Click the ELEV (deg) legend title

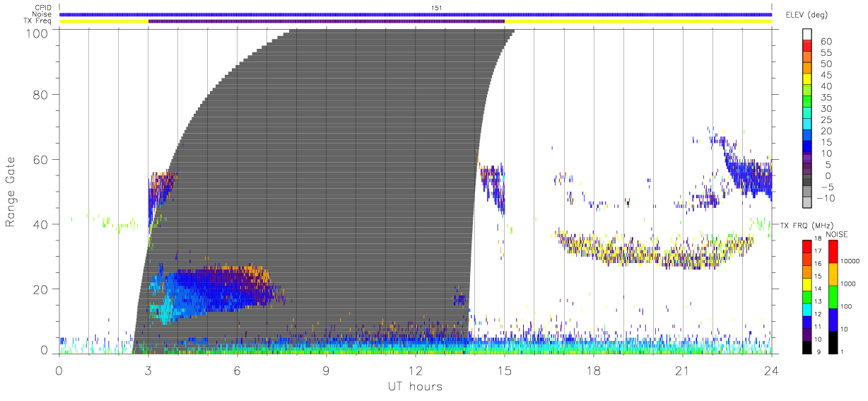point(806,15)
